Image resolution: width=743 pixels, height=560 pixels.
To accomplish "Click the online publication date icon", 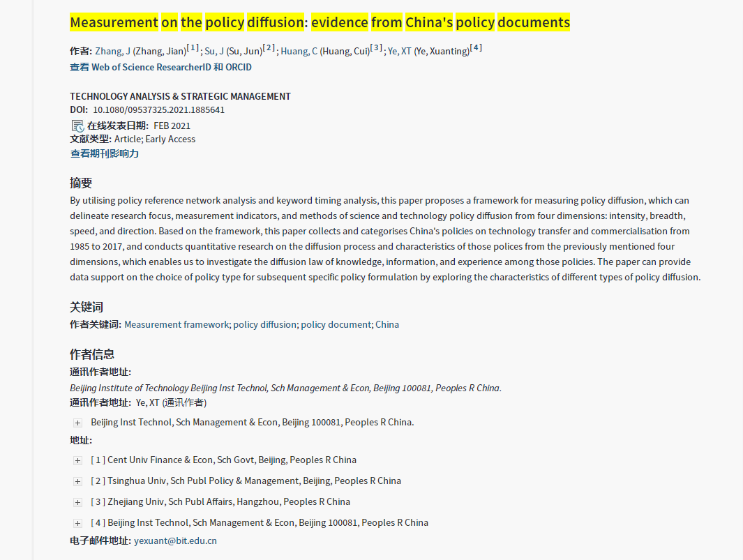I will (77, 126).
